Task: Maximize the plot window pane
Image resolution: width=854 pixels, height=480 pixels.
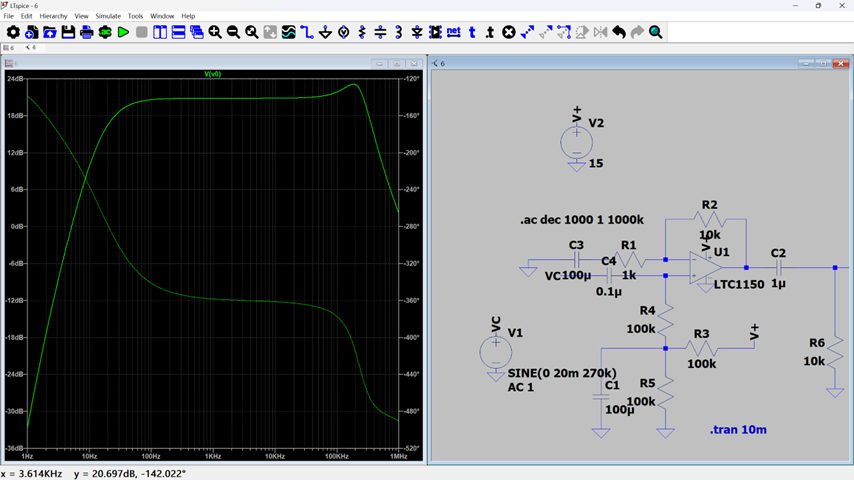Action: (x=396, y=64)
